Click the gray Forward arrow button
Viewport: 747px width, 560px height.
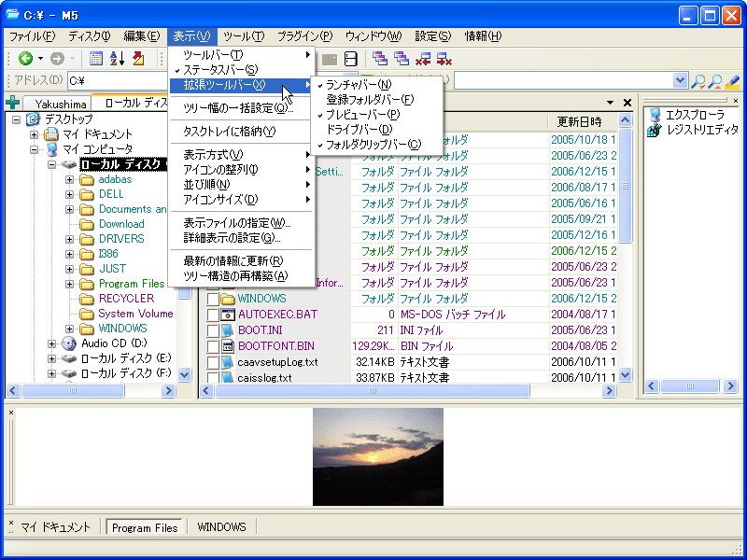point(57,59)
